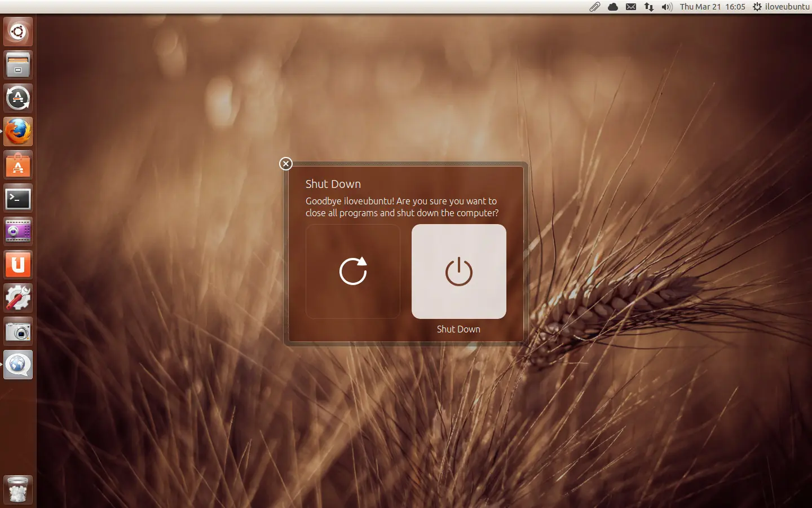812x508 pixels.
Task: Click the Restart circular arrow button
Action: [x=353, y=271]
